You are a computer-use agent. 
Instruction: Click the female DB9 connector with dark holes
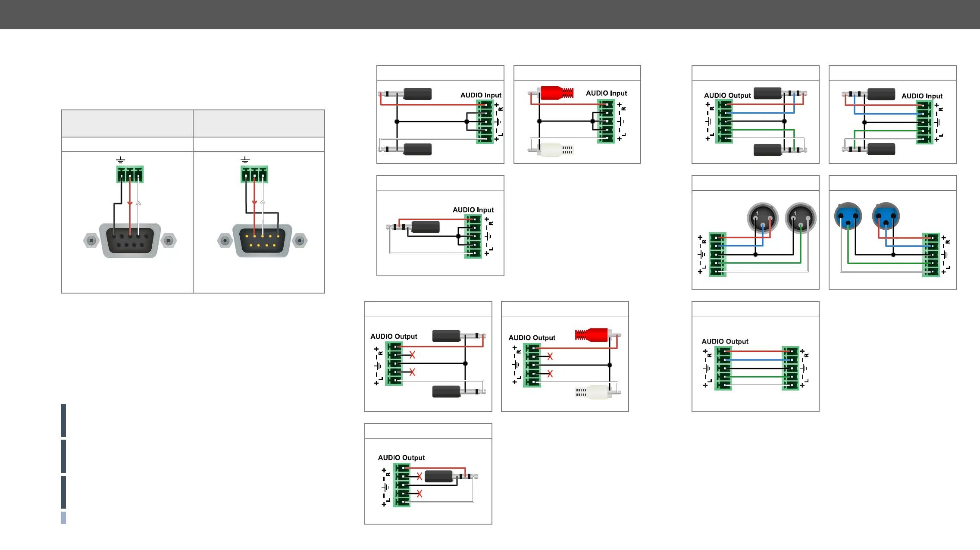[x=130, y=241]
